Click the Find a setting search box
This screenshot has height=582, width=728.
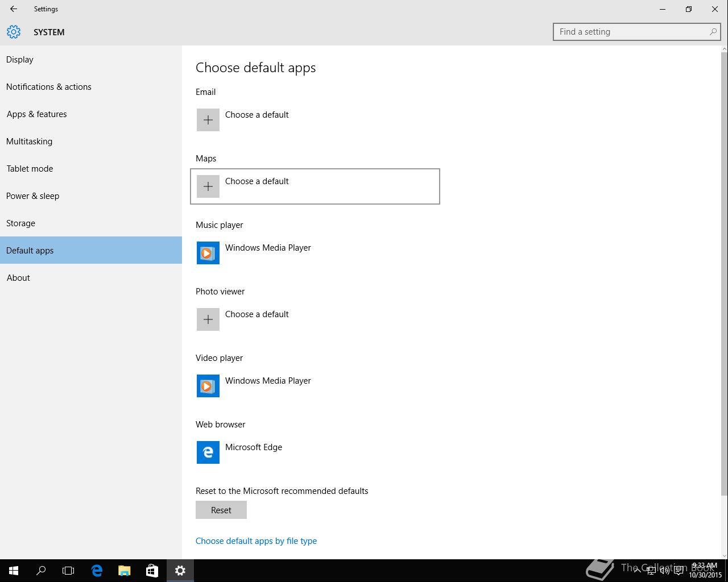click(637, 32)
